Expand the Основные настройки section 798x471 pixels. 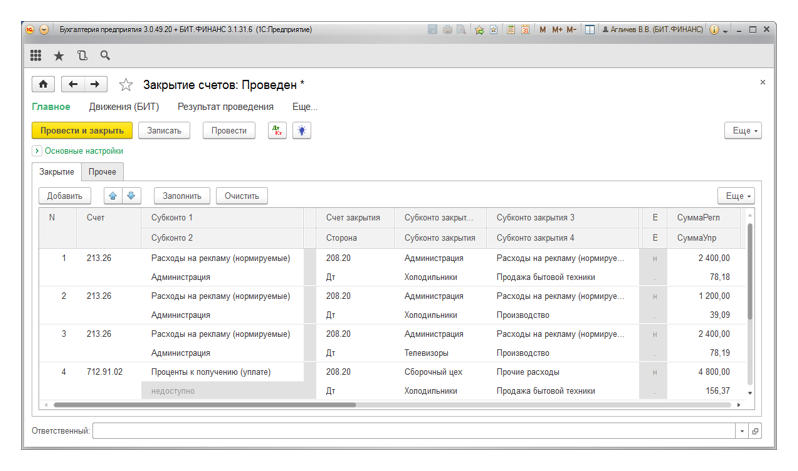coord(37,151)
